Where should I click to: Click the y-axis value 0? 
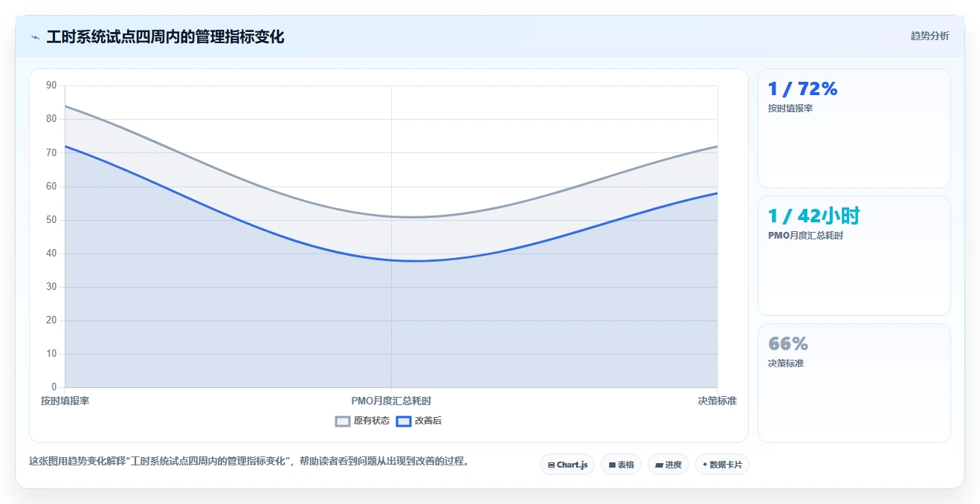[x=54, y=387]
